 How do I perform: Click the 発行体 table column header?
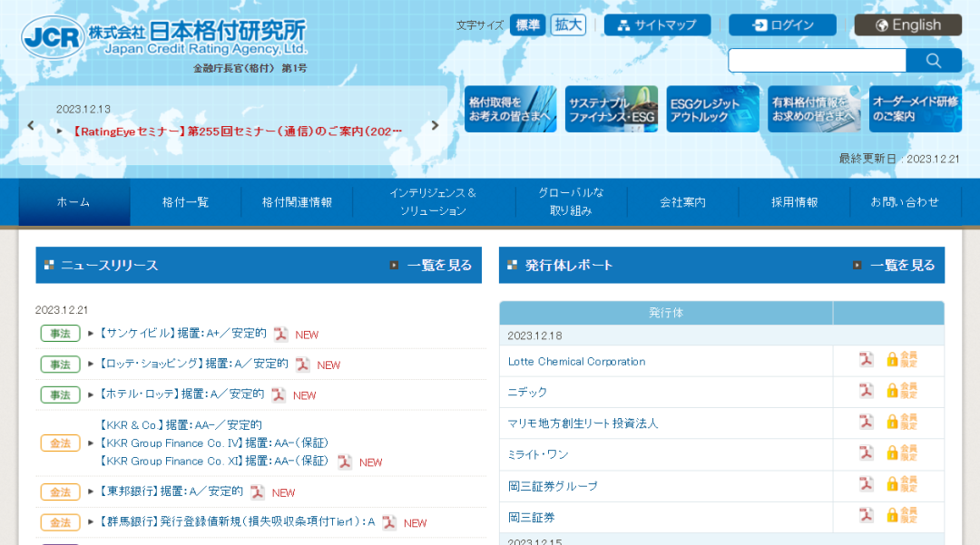pyautogui.click(x=666, y=313)
